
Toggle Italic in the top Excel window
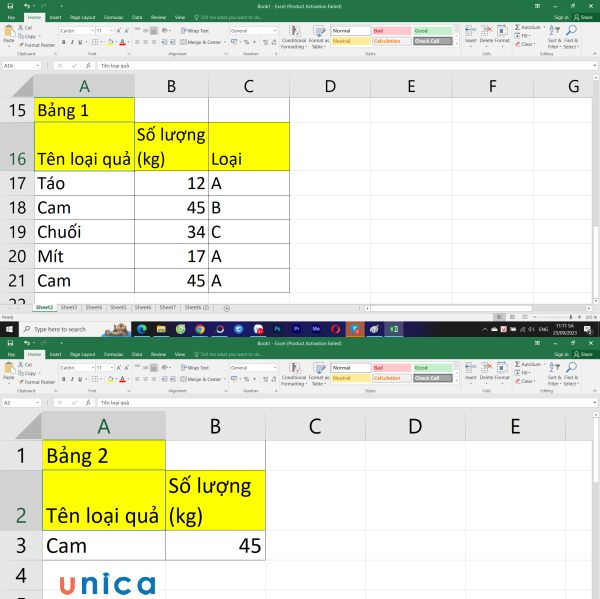pos(72,42)
